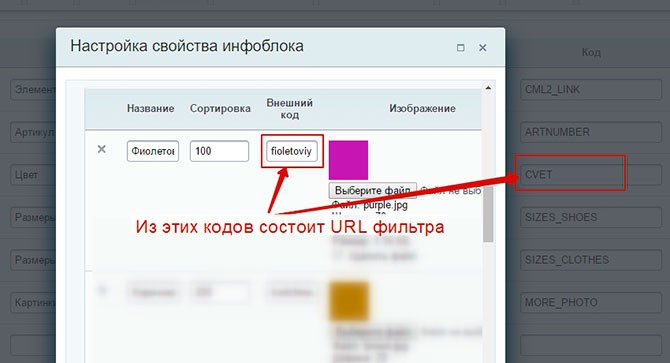This screenshot has height=363, width=670.
Task: Select the CML2_LINK code field in background
Action: click(591, 90)
